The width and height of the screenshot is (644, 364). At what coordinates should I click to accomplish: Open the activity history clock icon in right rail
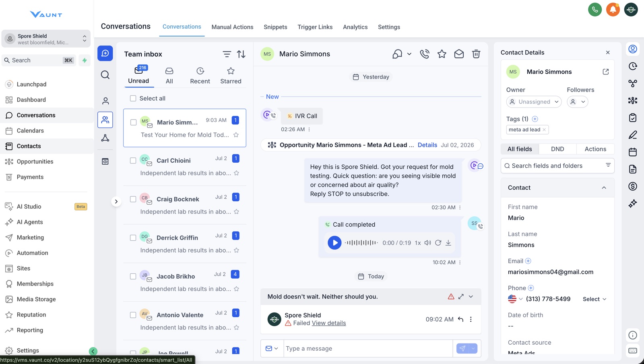[633, 66]
